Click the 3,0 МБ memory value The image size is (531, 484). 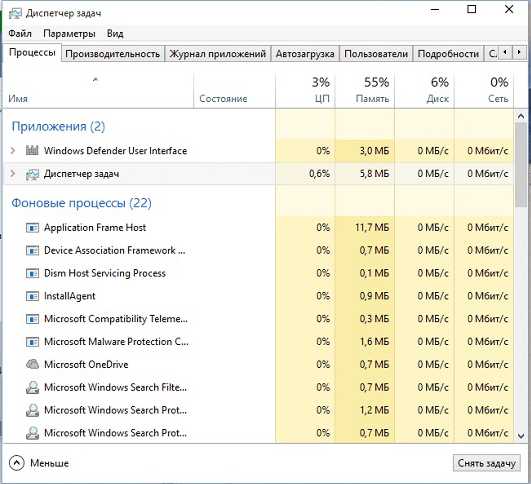374,150
